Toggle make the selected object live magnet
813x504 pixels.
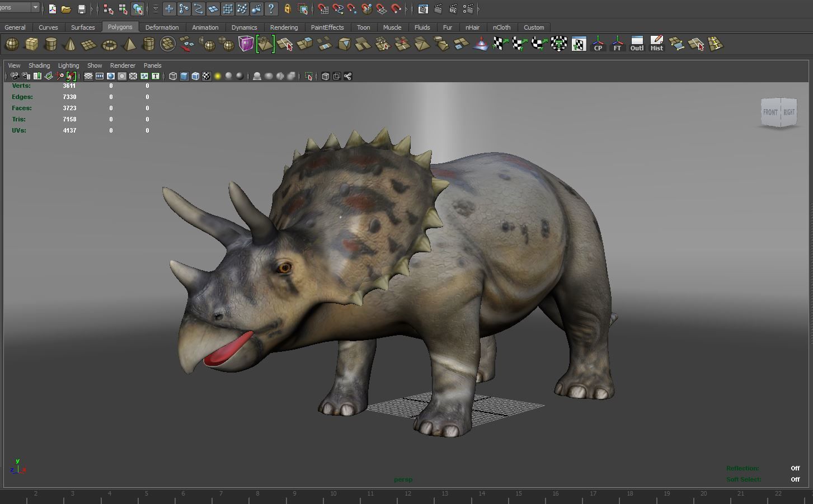click(396, 9)
